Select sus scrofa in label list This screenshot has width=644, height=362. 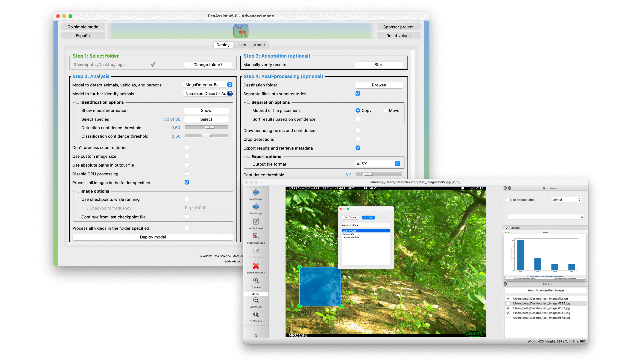point(366,234)
